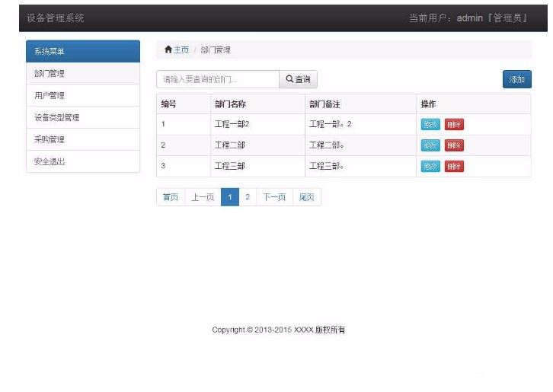Jump to 尾页 in pagination
Screen dimensions: 553x392
(306, 197)
